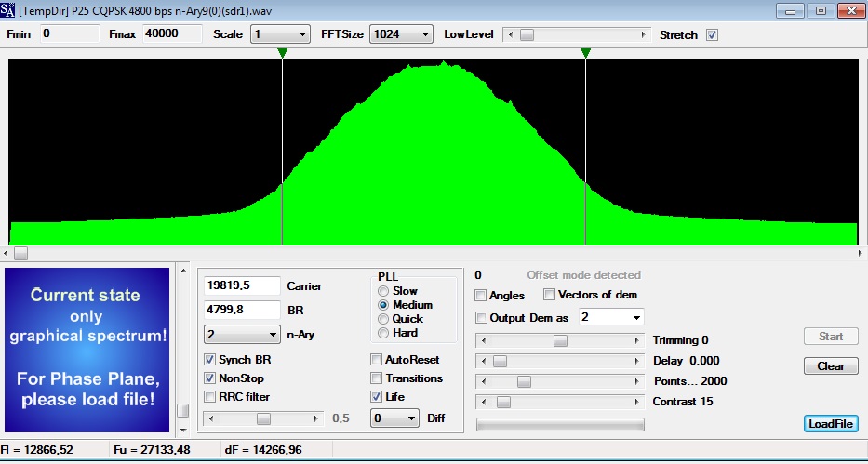The image size is (868, 464).
Task: Toggle the Synch BR checkbox
Action: click(210, 360)
